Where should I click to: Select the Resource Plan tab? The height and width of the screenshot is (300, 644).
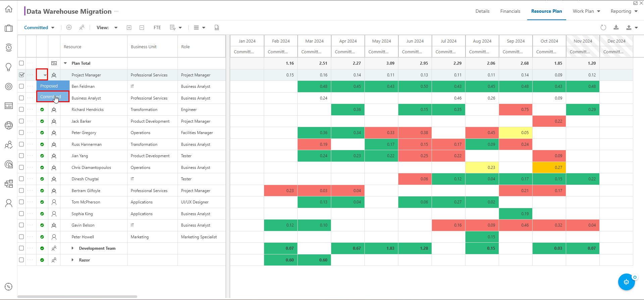click(546, 11)
